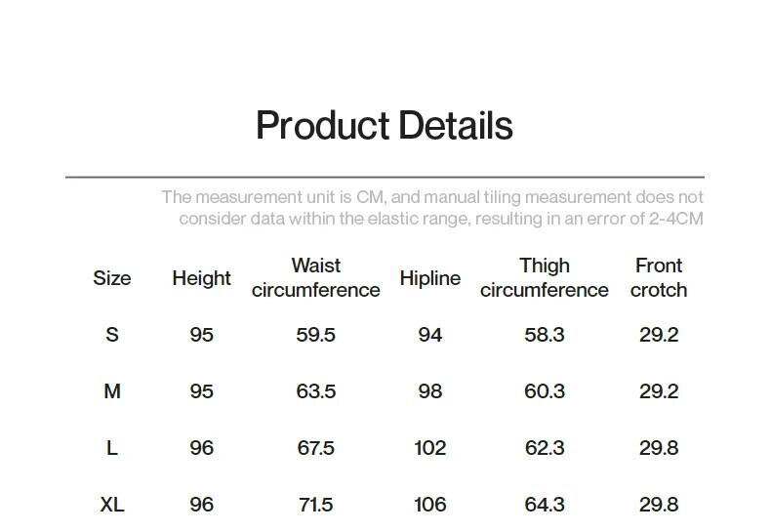Click the Product Details heading
The width and height of the screenshot is (771, 532).
384,126
